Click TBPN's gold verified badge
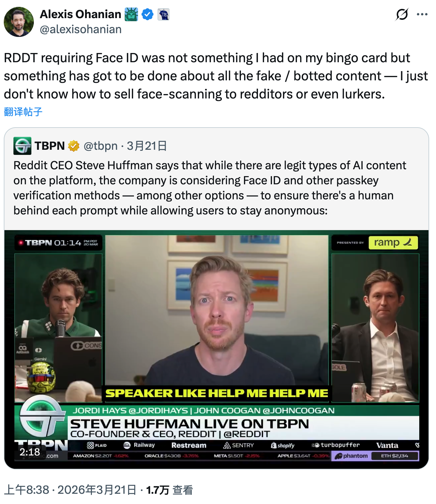Screen dimensions: 436x504 [73, 146]
